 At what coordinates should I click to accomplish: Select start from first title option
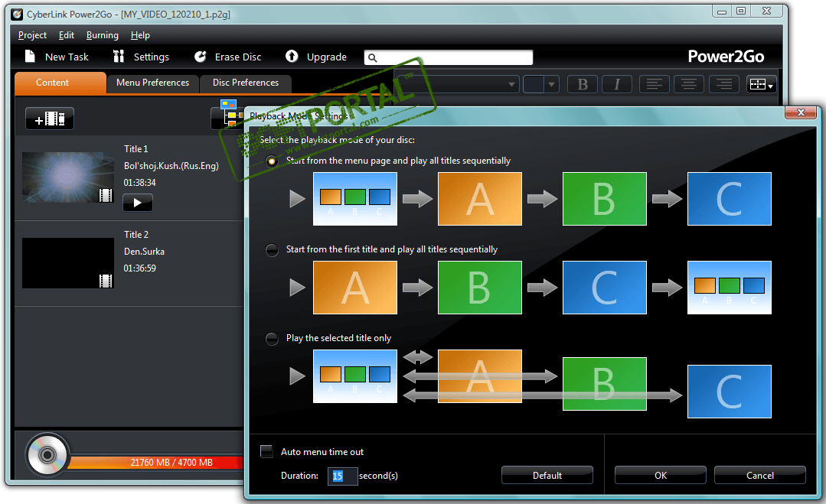[x=272, y=250]
